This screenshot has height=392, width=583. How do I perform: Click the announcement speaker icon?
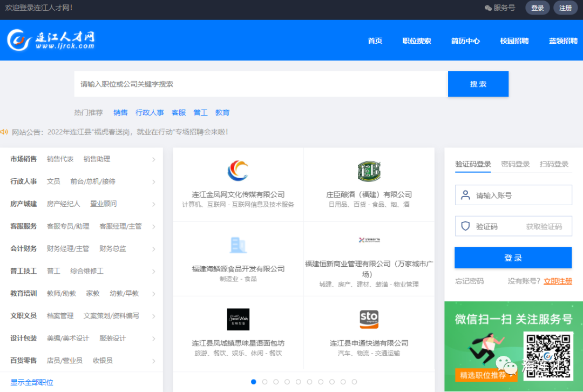coord(4,132)
